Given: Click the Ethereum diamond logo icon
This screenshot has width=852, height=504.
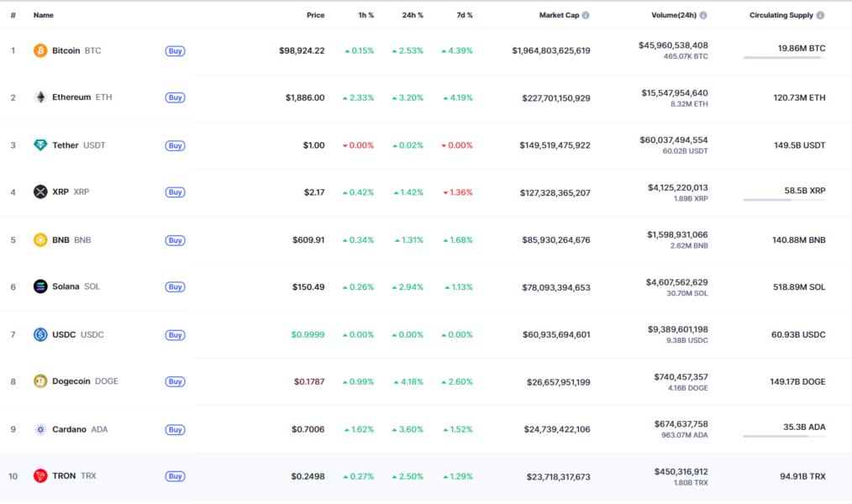Looking at the screenshot, I should [40, 97].
